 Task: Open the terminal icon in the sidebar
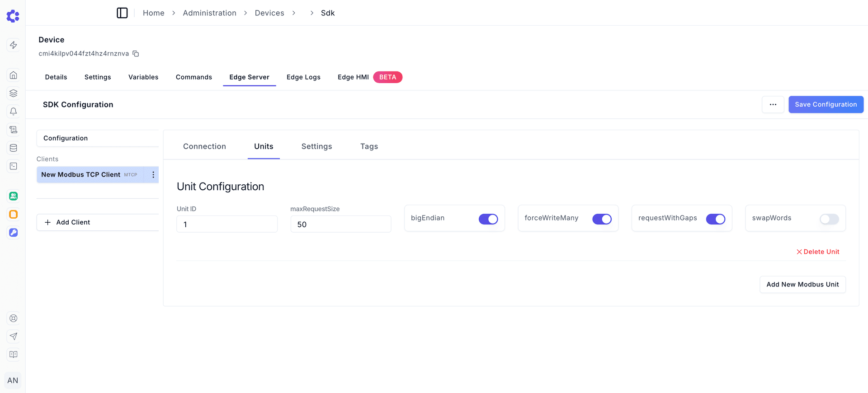tap(14, 166)
